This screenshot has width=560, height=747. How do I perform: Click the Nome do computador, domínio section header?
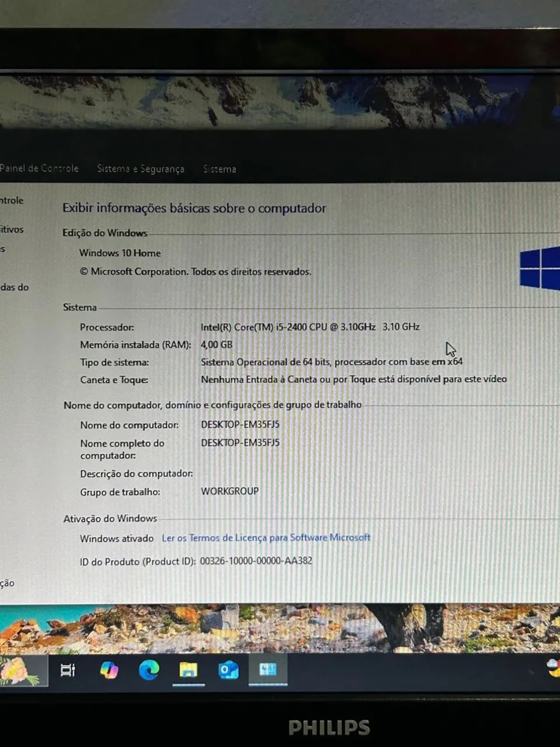click(x=212, y=405)
